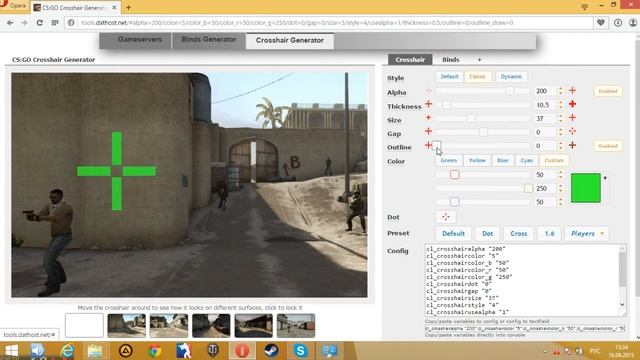This screenshot has width=640, height=360.
Task: Open the color picker arrow beside green swatch
Action: click(605, 178)
